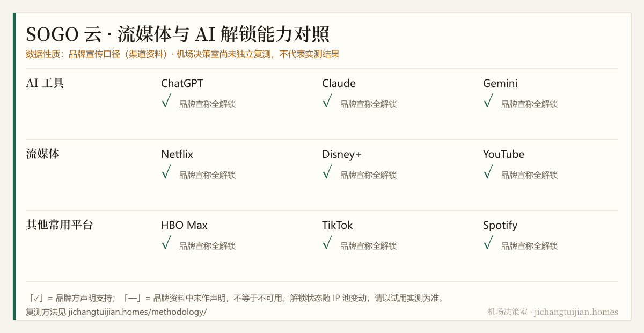
Task: Select the YouTube label
Action: click(503, 154)
